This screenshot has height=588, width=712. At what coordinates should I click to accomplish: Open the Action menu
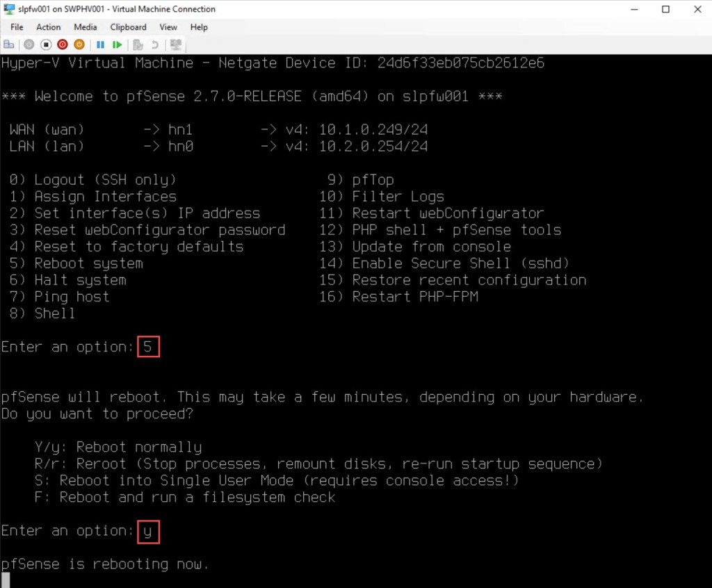48,27
